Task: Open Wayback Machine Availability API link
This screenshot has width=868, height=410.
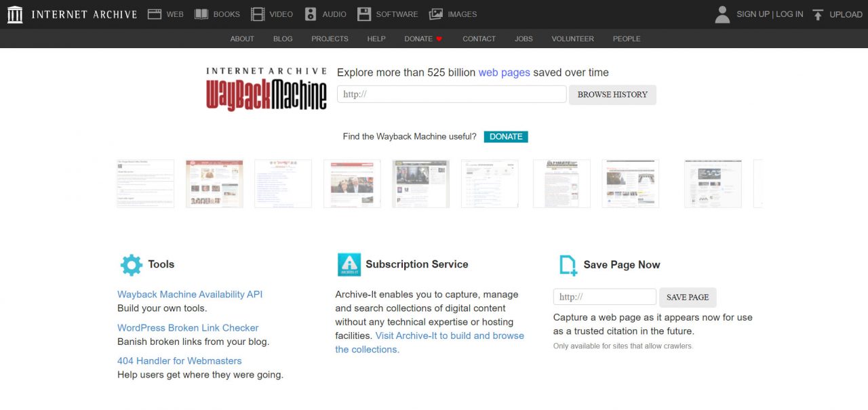Action: [190, 294]
